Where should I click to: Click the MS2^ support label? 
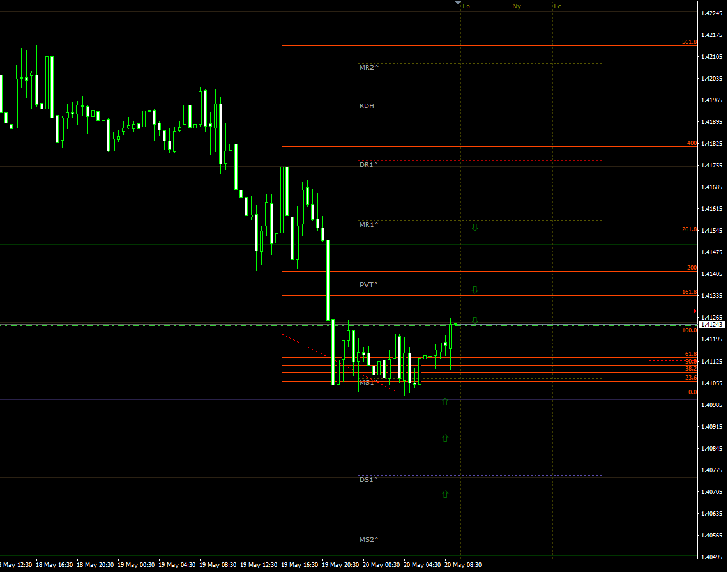[x=368, y=539]
